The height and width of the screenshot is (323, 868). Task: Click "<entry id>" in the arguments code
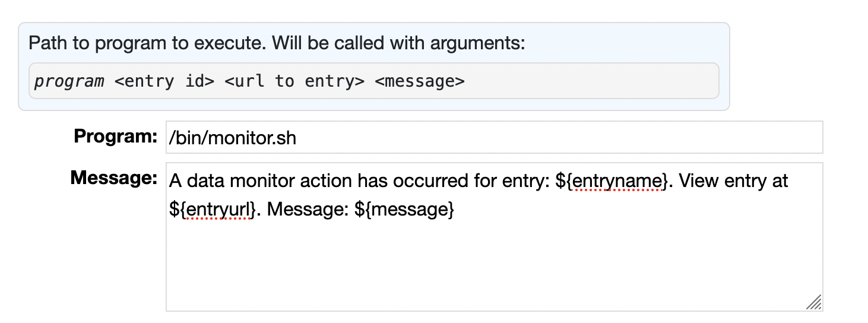pyautogui.click(x=164, y=81)
